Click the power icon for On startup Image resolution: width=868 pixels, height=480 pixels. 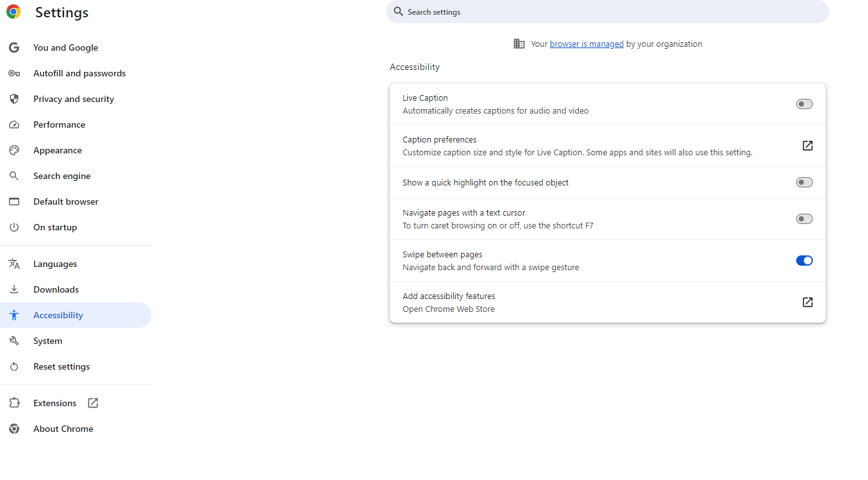click(14, 227)
